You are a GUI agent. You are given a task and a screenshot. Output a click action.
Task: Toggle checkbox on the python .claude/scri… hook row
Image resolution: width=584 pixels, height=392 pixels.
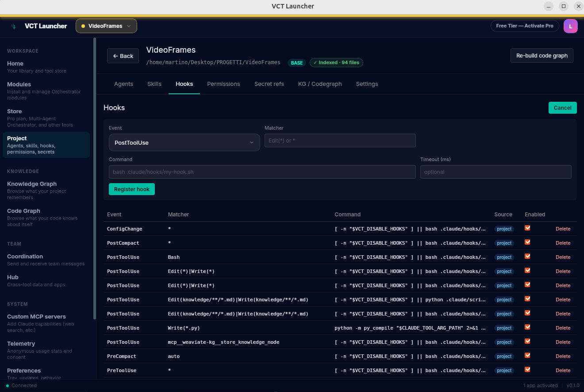[x=527, y=299]
